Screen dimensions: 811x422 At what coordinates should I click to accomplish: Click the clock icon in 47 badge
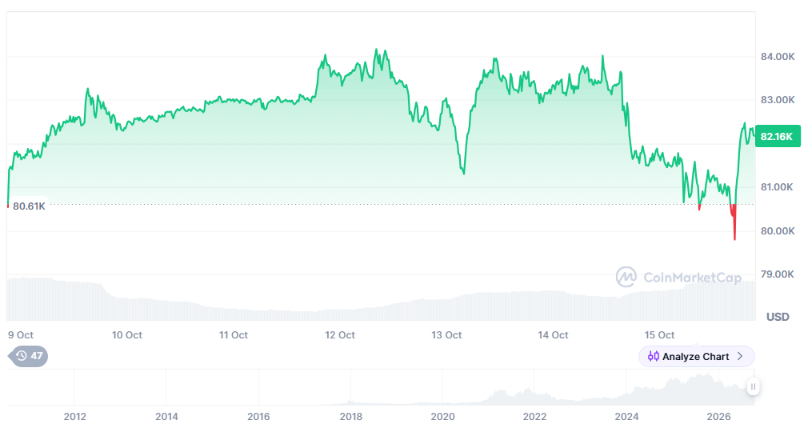(21, 356)
